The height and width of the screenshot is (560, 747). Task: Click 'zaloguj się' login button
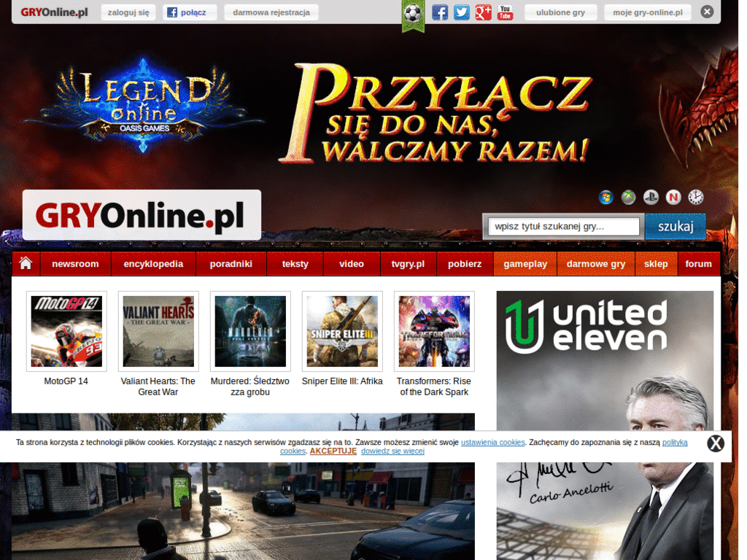coord(128,12)
